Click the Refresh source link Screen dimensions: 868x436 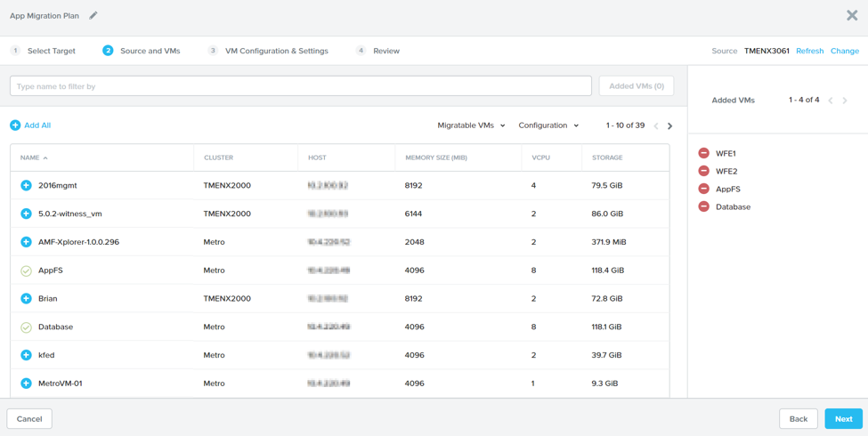[810, 51]
